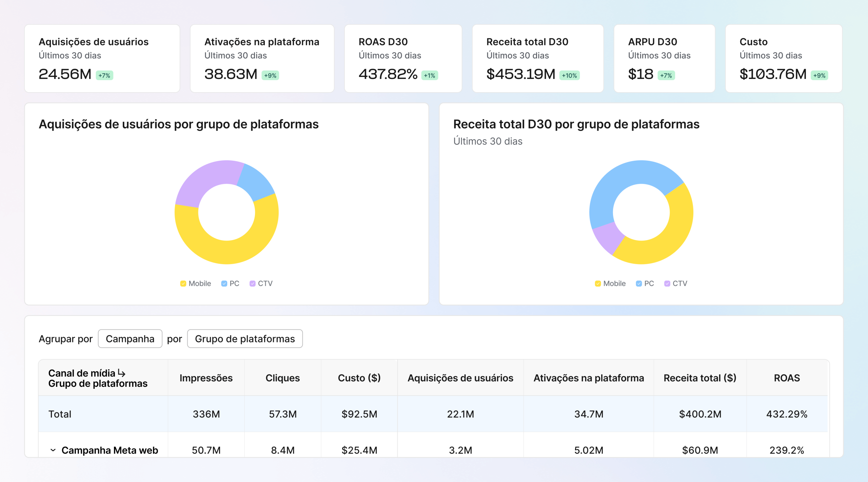Toggle PC in the Receita chart legend
Screen dimensions: 868x482
[x=639, y=283]
